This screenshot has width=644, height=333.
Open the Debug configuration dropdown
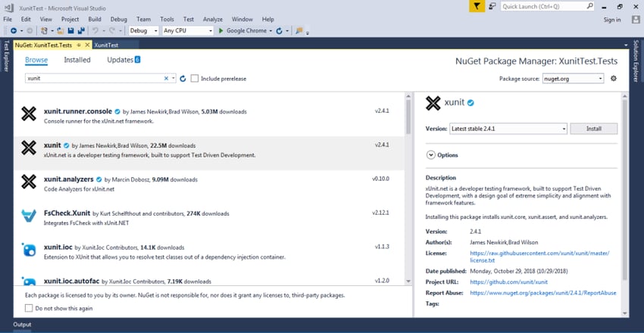(144, 31)
